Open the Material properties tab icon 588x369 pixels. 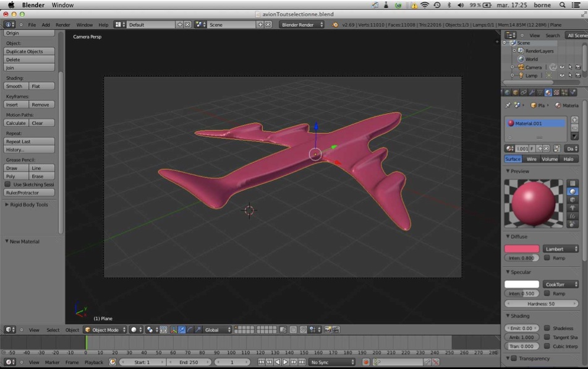[x=548, y=93]
